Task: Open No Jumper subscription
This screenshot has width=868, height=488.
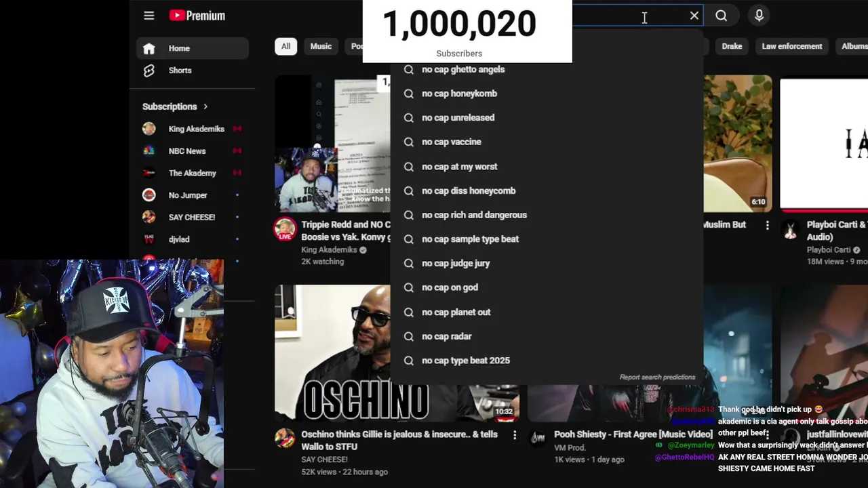Action: point(193,195)
